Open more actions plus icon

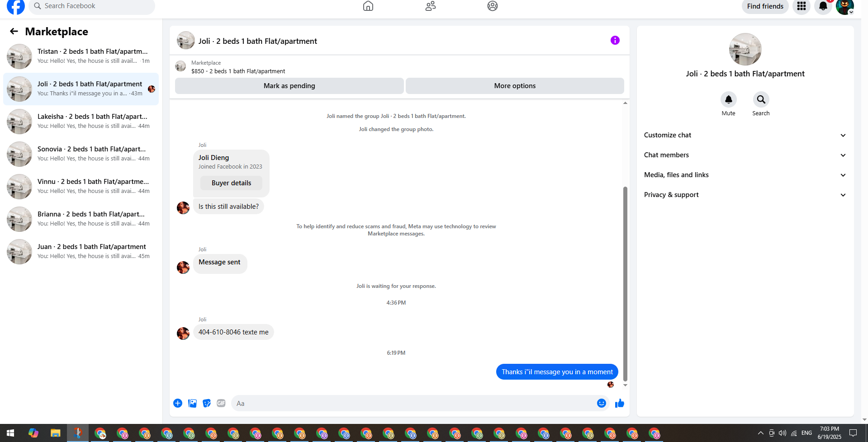point(178,403)
